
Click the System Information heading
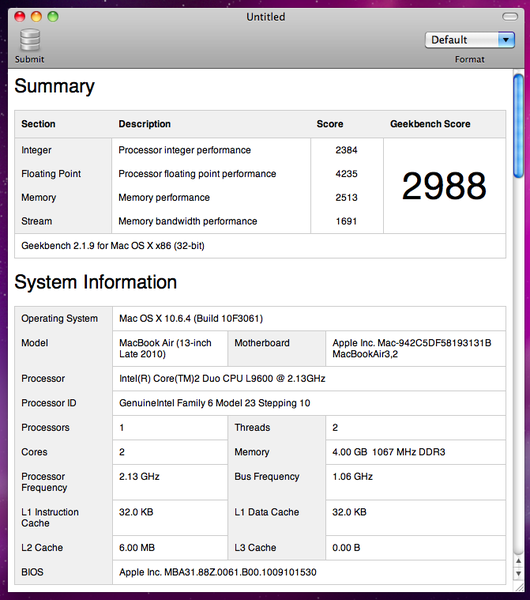96,282
